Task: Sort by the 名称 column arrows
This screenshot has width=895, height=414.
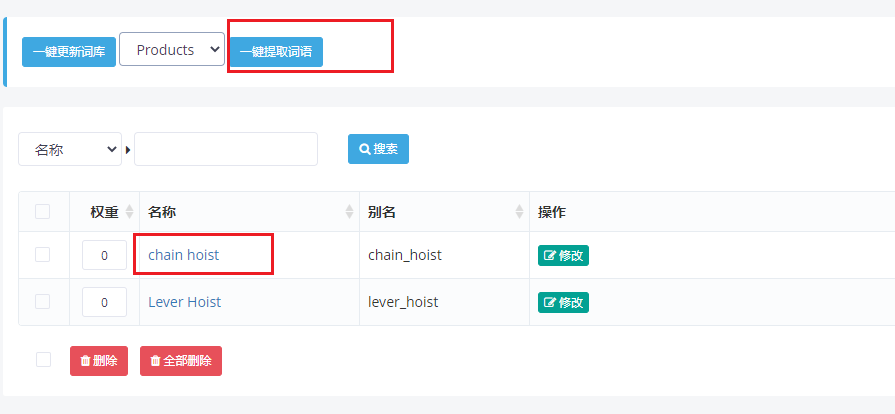Action: pos(349,212)
